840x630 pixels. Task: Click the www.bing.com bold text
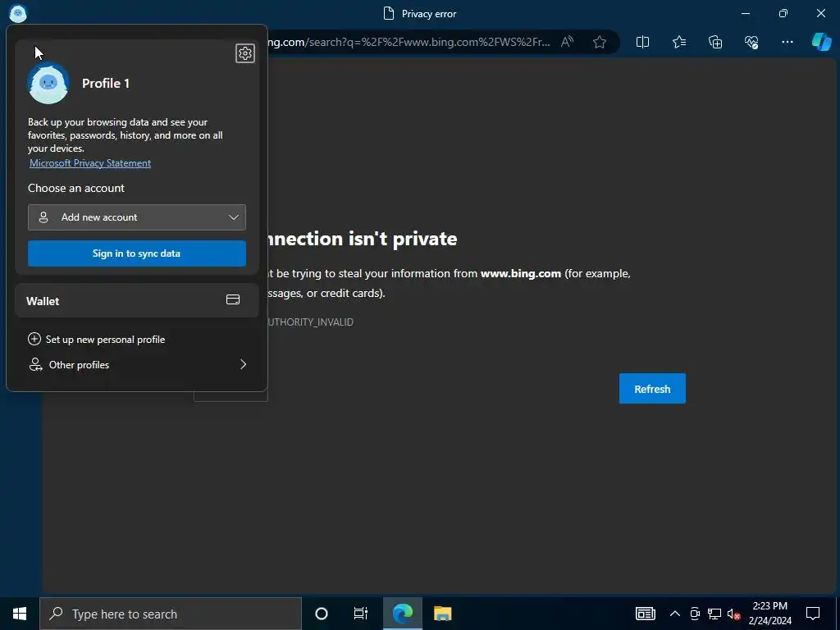[521, 273]
